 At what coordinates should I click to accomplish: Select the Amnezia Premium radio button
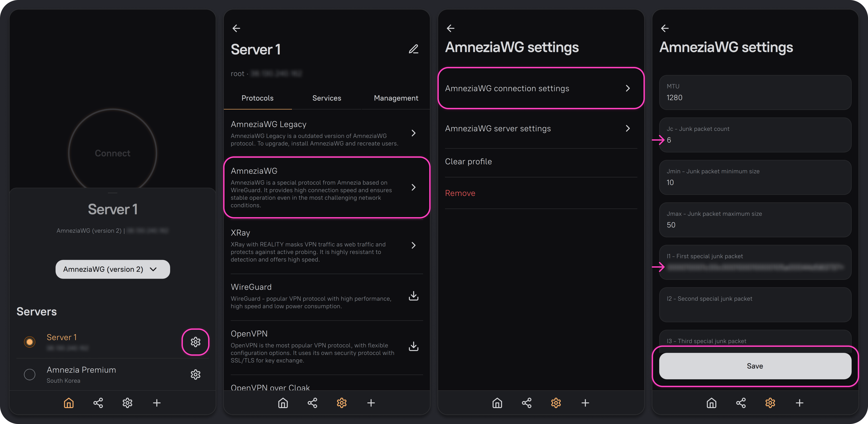tap(30, 374)
